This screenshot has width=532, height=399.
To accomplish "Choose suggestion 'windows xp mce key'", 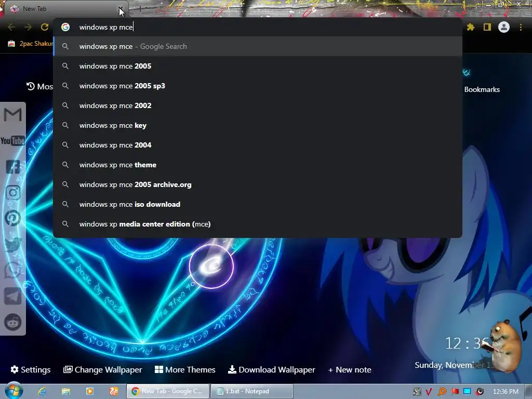I will point(258,125).
